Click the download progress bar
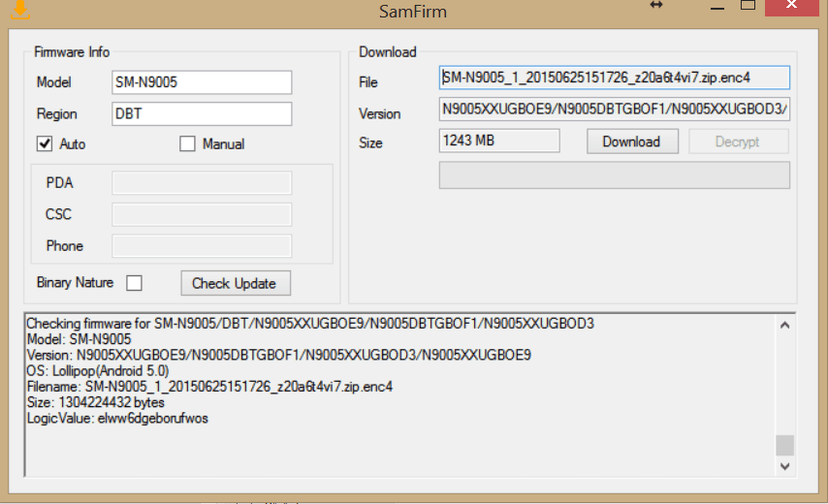The image size is (828, 504). pyautogui.click(x=615, y=174)
